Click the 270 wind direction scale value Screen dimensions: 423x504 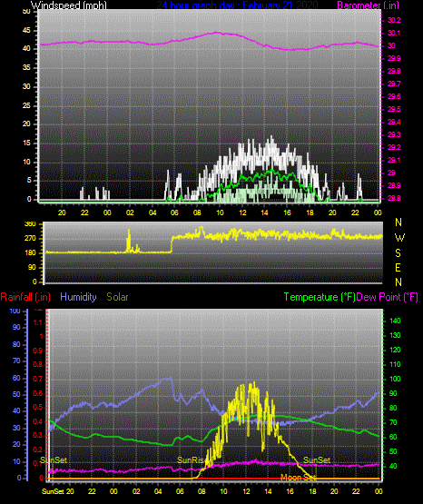pos(30,239)
